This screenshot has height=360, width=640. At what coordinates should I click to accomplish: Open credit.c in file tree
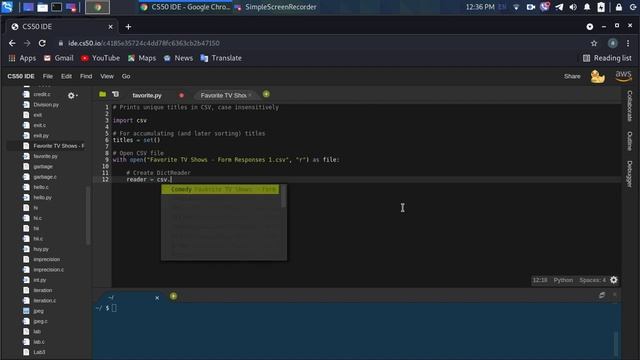42,94
